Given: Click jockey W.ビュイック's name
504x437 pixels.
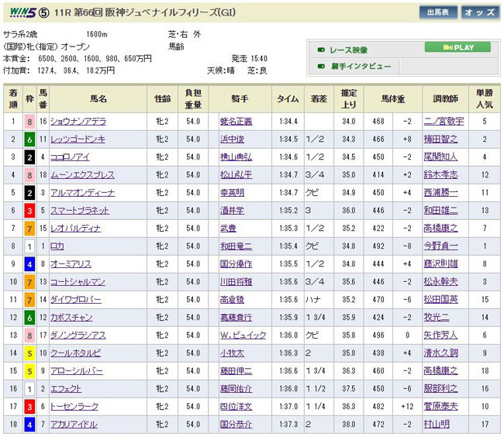Looking at the screenshot, I should click(244, 335).
